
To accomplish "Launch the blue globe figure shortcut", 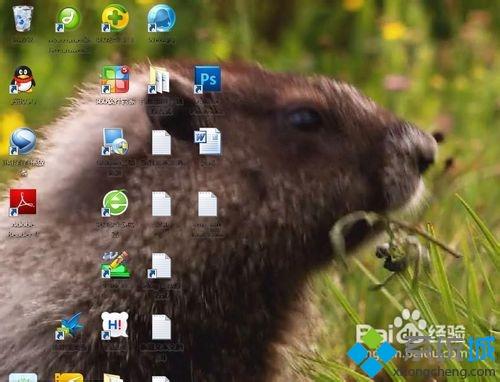I will tap(161, 18).
